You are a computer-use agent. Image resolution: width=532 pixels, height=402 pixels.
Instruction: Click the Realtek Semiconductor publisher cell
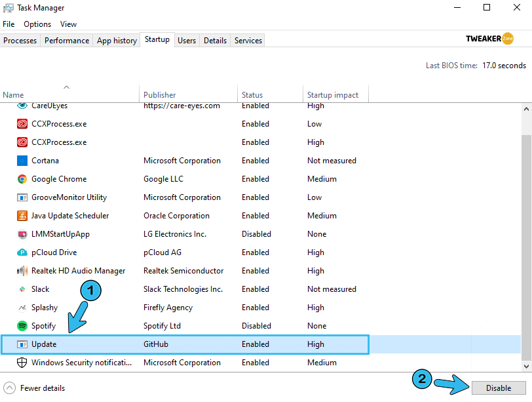tap(183, 271)
